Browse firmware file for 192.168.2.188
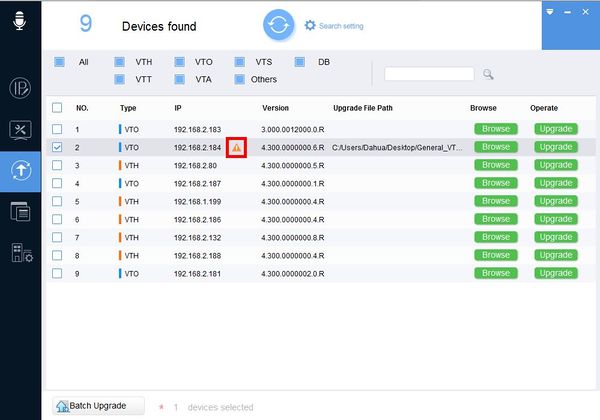The image size is (600, 420). pyautogui.click(x=496, y=255)
